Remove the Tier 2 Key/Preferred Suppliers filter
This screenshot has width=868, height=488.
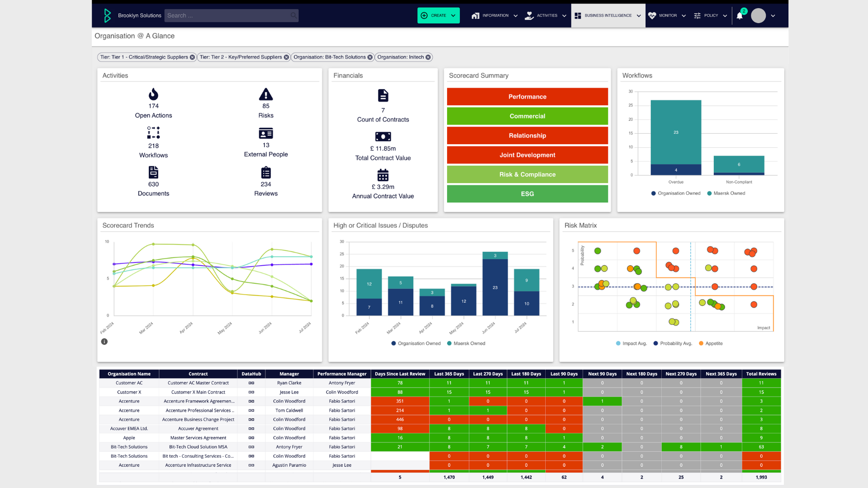coord(286,57)
